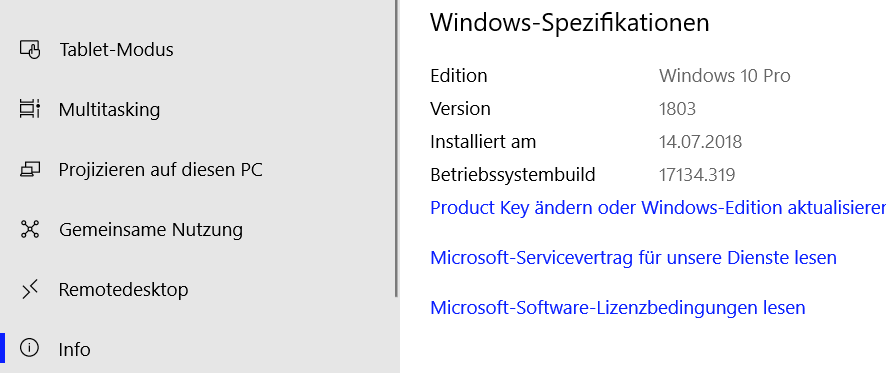
Task: Click the Projizieren auf diesen PC icon
Action: (30, 170)
